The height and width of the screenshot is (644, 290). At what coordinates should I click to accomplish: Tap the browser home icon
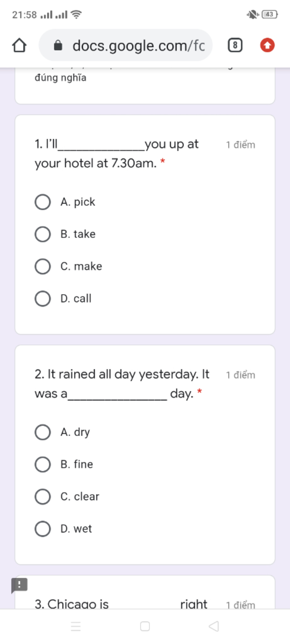coord(19,45)
